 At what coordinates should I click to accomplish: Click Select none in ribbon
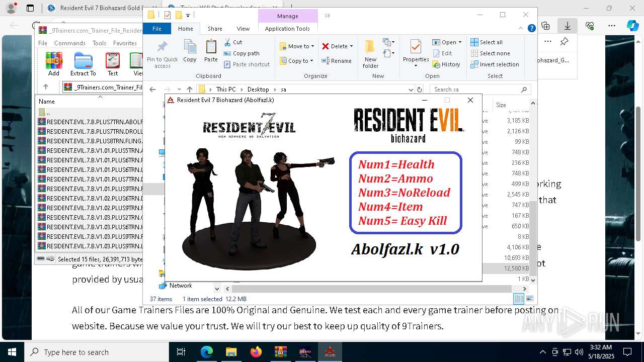490,53
